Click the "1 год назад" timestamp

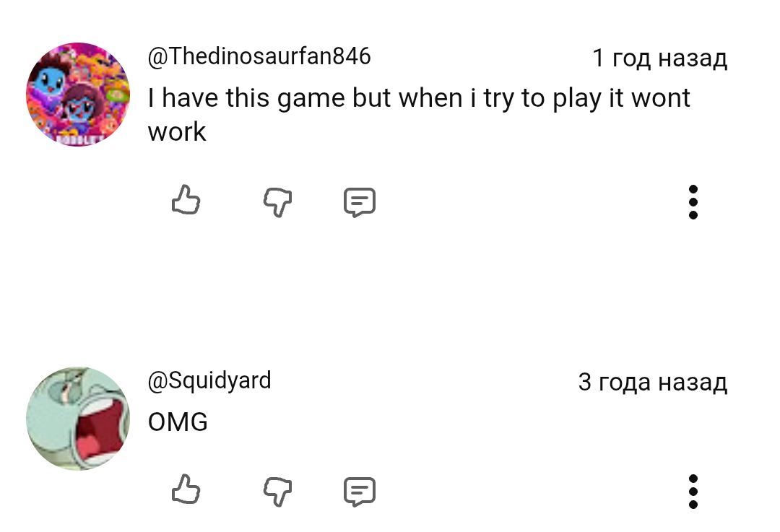pyautogui.click(x=659, y=58)
